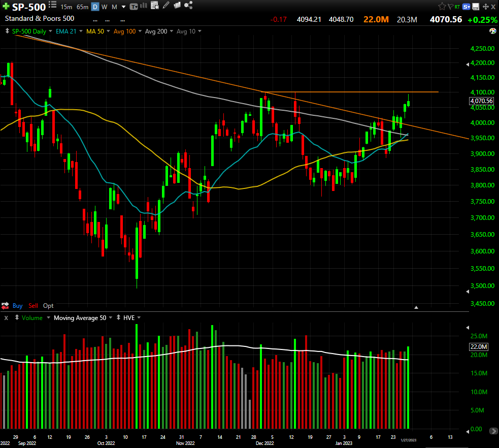Click the bar chart type icon
This screenshot has height=448, width=499.
(x=144, y=6)
